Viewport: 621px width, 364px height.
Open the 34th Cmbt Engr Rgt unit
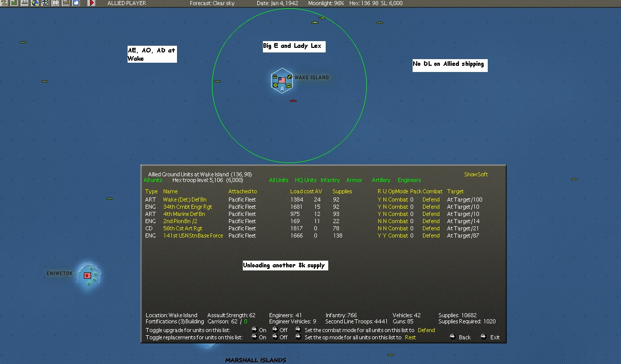coord(187,207)
